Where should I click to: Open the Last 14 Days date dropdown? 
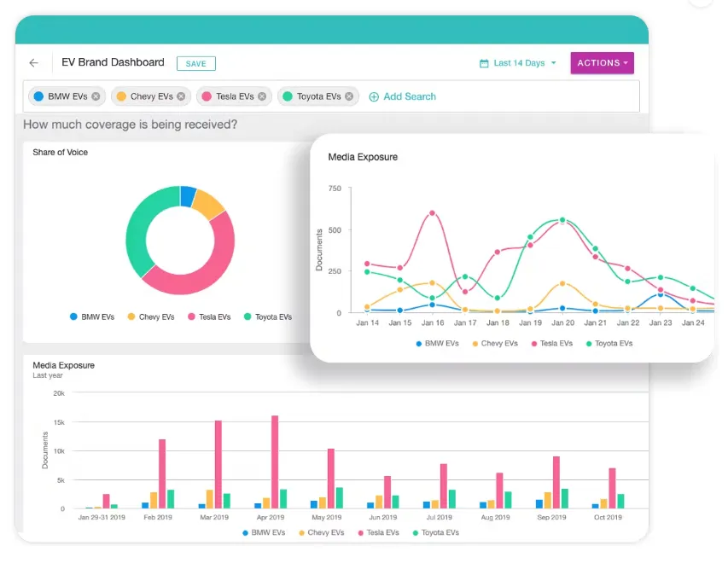(518, 63)
